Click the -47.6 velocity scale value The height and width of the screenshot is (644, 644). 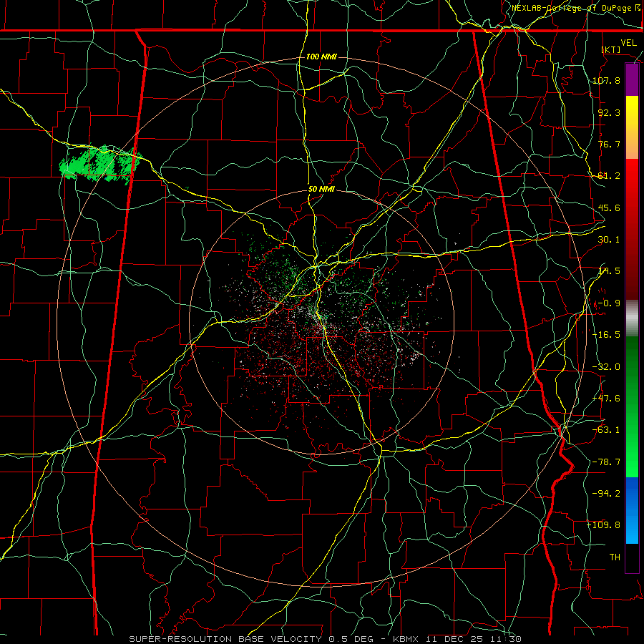606,399
